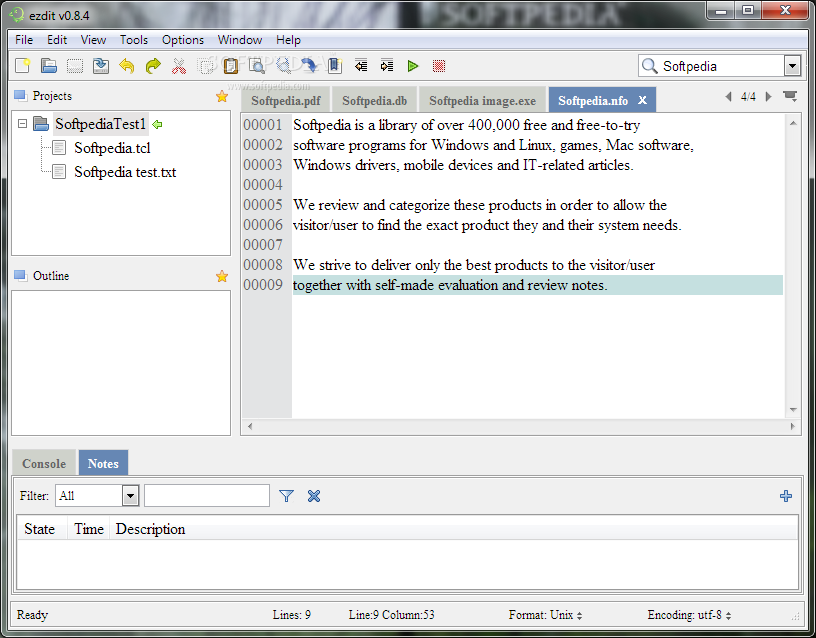The width and height of the screenshot is (816, 638).
Task: Click the Projects panel star icon
Action: (222, 96)
